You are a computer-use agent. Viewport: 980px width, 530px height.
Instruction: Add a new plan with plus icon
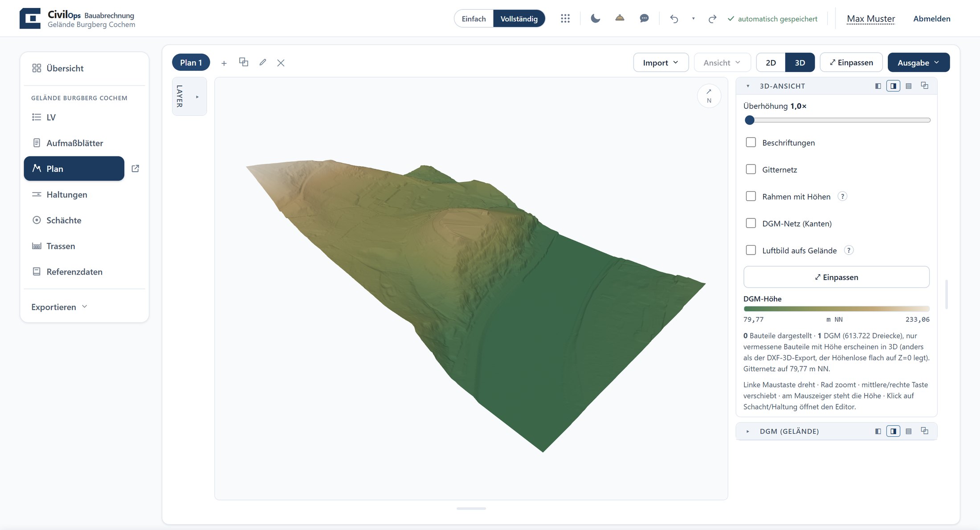(x=224, y=63)
